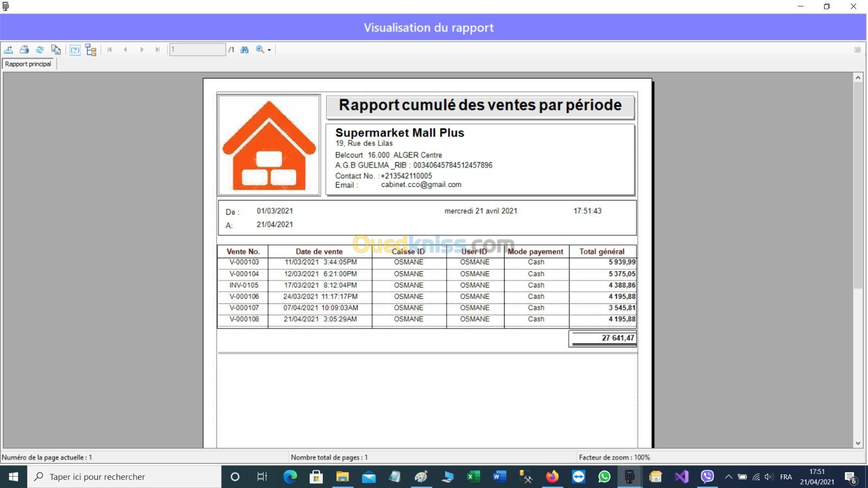Open Excel from the taskbar

473,477
